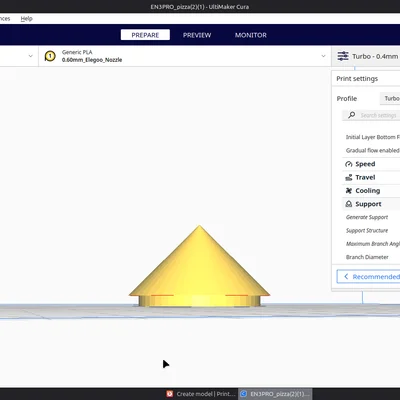Switch to EN3PRO_pizza Cura taskbar window
The image size is (400, 400).
pyautogui.click(x=275, y=394)
